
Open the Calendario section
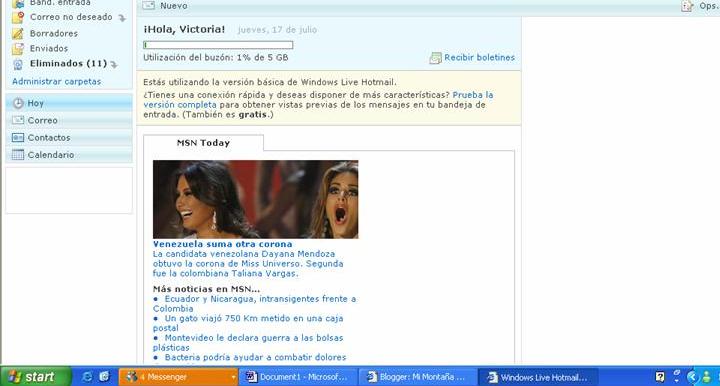pos(69,155)
